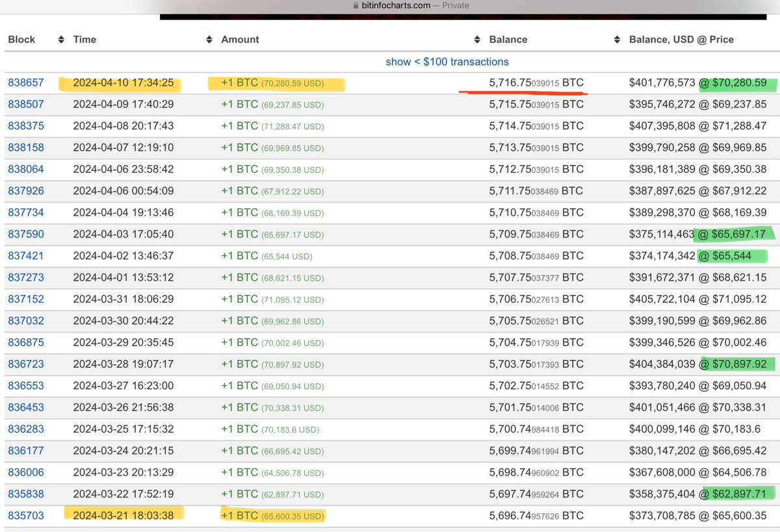780x532 pixels.
Task: Open block 837926 link
Action: point(26,191)
